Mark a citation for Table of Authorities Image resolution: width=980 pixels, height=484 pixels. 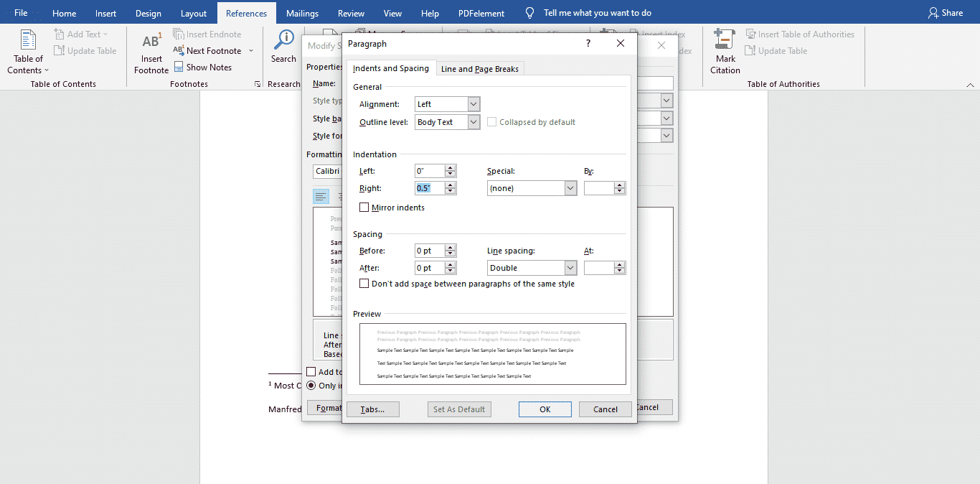(x=725, y=50)
